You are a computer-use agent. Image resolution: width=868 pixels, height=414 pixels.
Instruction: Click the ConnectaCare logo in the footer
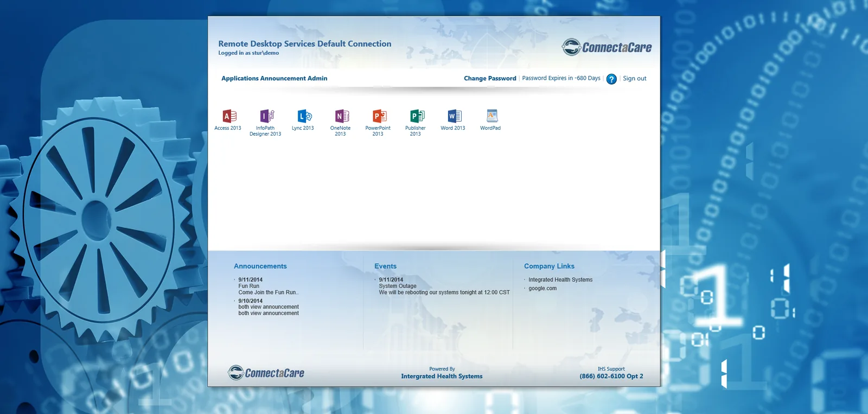266,373
